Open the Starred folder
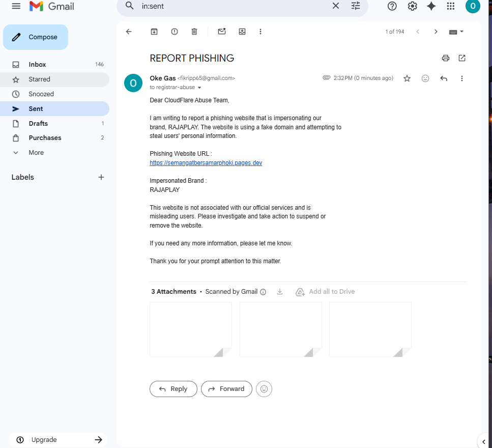Screen dimensions: 492x448 click(54, 79)
